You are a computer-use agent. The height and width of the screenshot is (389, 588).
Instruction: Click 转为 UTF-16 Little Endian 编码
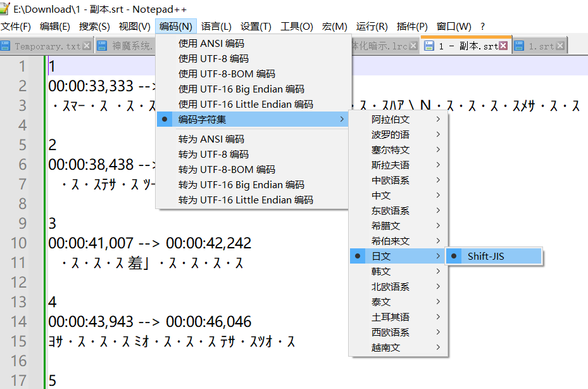click(x=246, y=200)
